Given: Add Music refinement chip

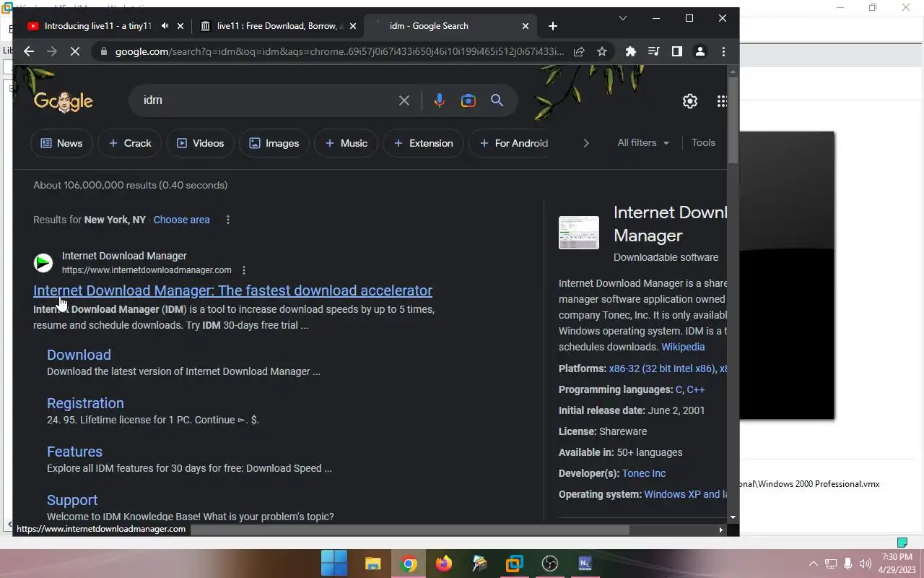Looking at the screenshot, I should tap(346, 143).
